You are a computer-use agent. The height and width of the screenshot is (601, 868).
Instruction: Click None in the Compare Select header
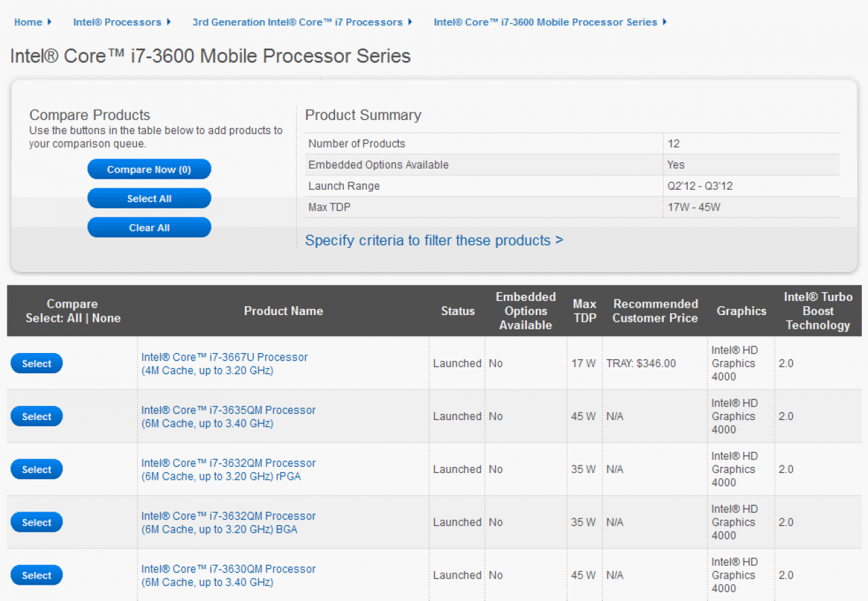pyautogui.click(x=106, y=318)
